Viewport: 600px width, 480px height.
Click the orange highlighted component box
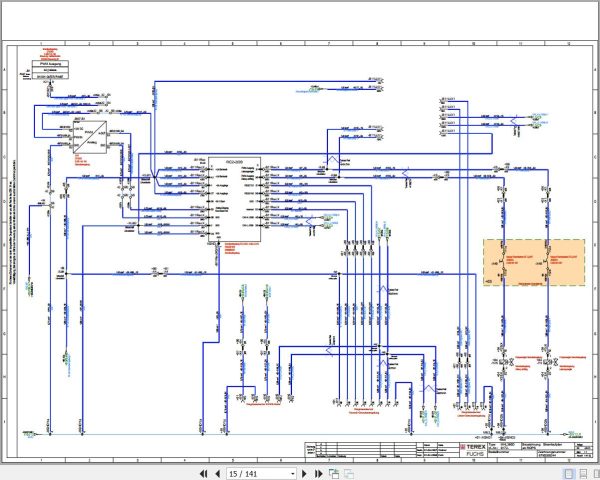coord(534,263)
